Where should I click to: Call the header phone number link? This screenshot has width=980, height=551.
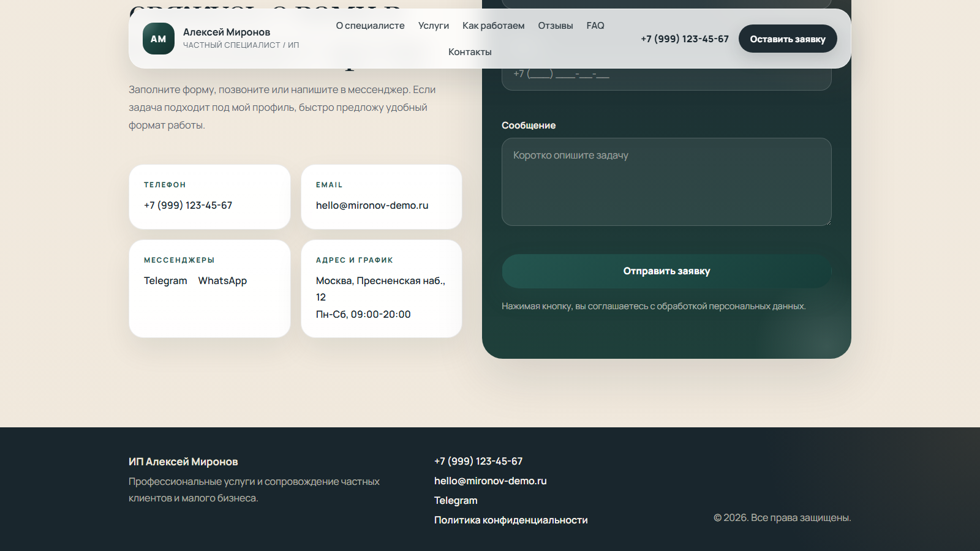click(685, 39)
